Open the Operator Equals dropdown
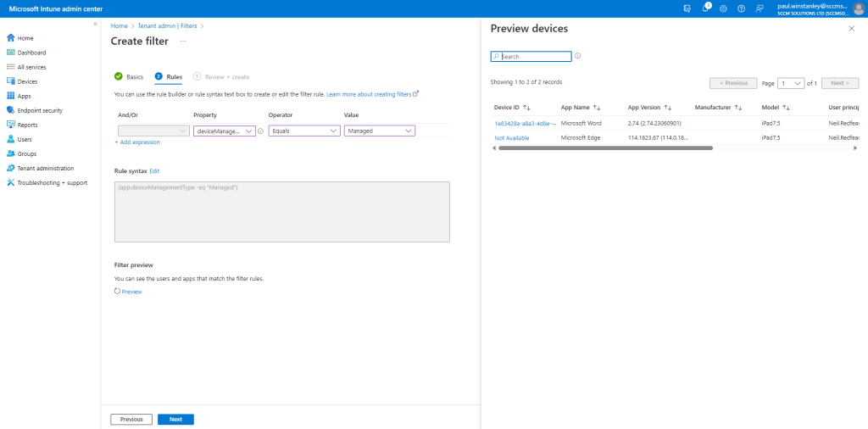The image size is (868, 429). (304, 131)
